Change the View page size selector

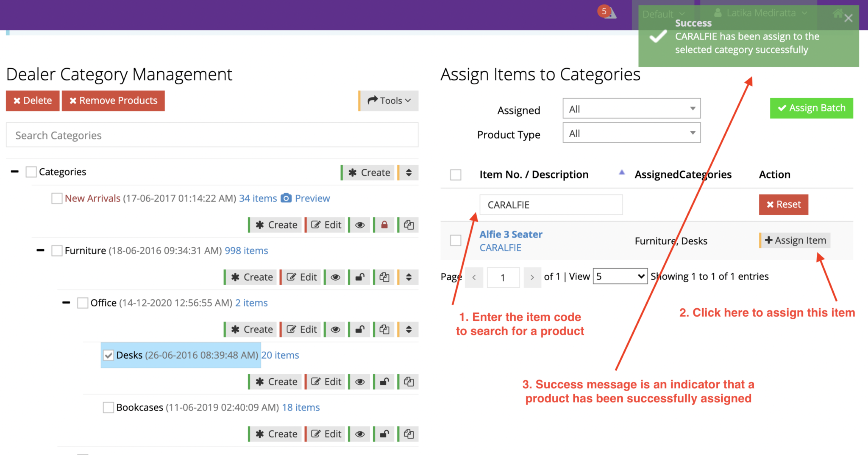coord(620,276)
